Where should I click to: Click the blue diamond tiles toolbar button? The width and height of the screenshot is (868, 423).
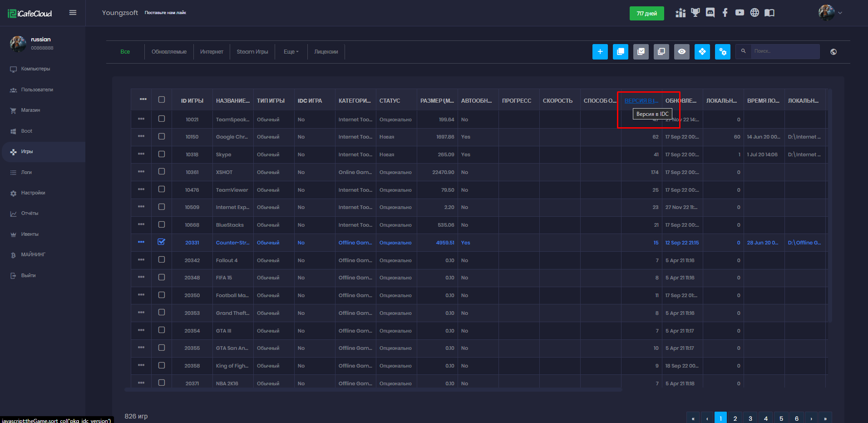coord(702,52)
